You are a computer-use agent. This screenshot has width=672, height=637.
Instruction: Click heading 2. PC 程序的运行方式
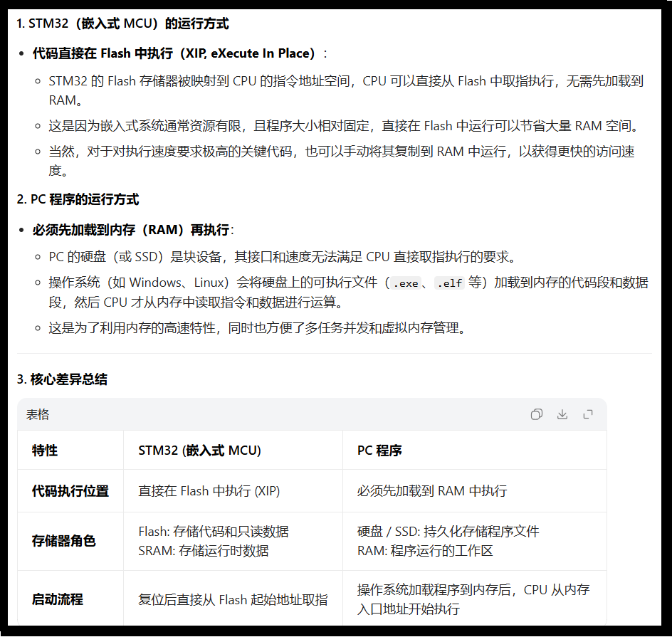click(78, 199)
